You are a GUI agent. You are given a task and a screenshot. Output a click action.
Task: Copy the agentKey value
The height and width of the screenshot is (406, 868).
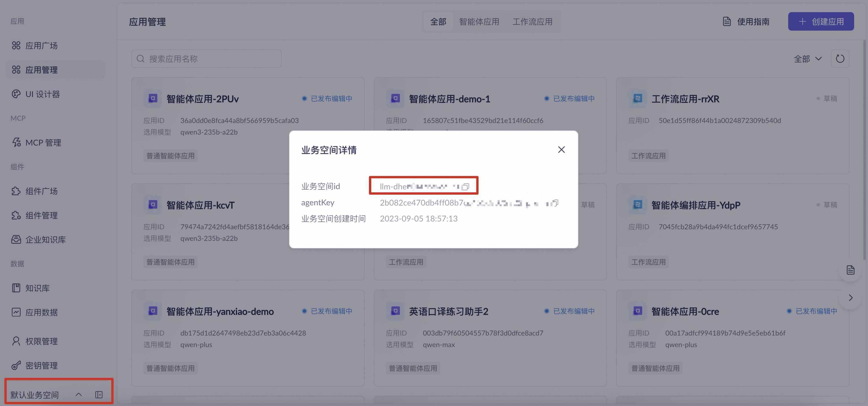[555, 203]
